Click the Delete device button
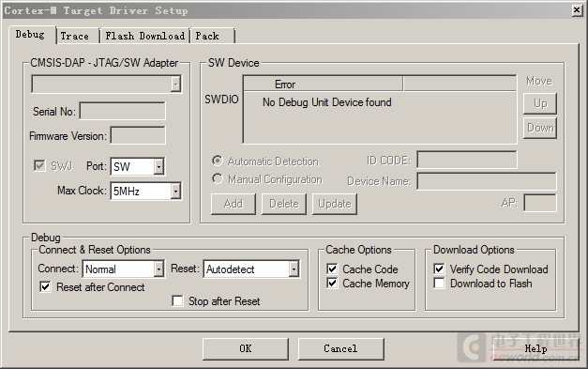588x369 pixels. pos(284,204)
